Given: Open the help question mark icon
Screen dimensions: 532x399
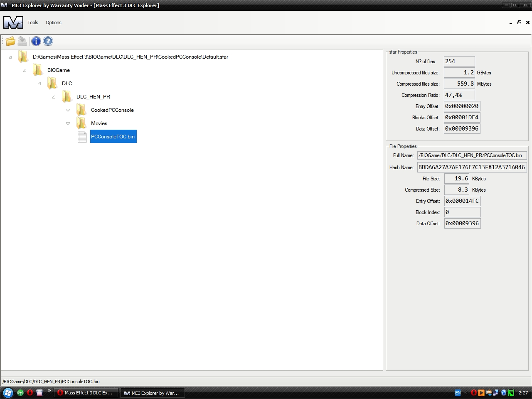Looking at the screenshot, I should click(48, 41).
